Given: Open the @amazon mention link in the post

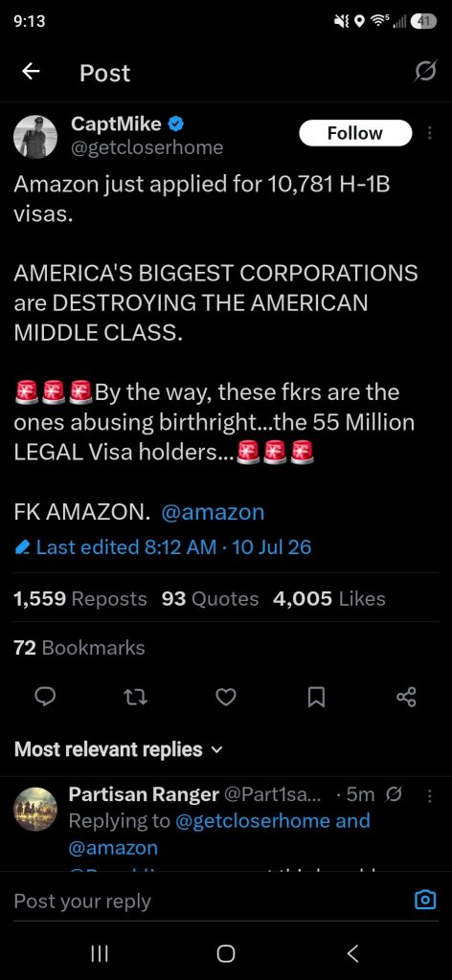Looking at the screenshot, I should click(x=213, y=513).
